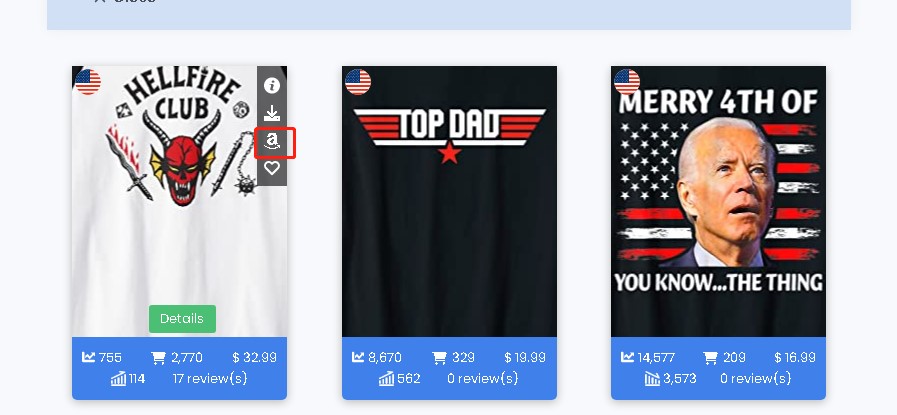
Task: Download the Hellfire Club design image
Action: pos(272,113)
